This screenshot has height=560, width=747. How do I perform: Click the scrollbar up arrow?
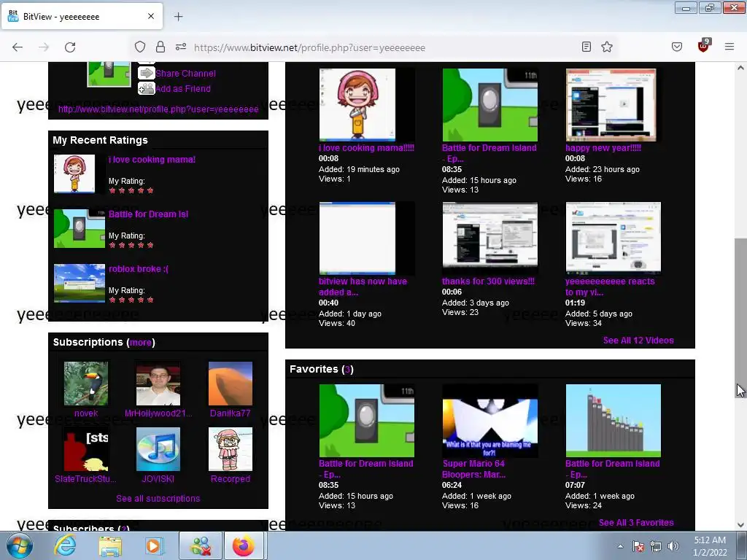(741, 68)
